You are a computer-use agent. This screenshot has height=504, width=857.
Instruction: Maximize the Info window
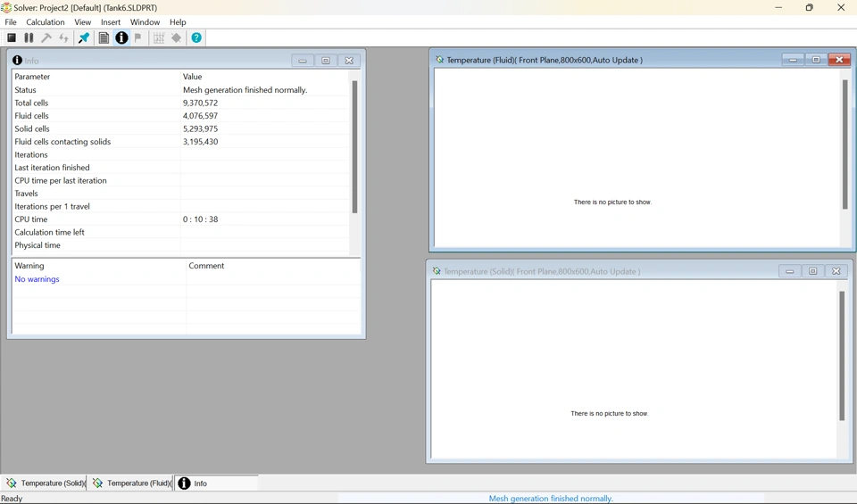pyautogui.click(x=326, y=61)
